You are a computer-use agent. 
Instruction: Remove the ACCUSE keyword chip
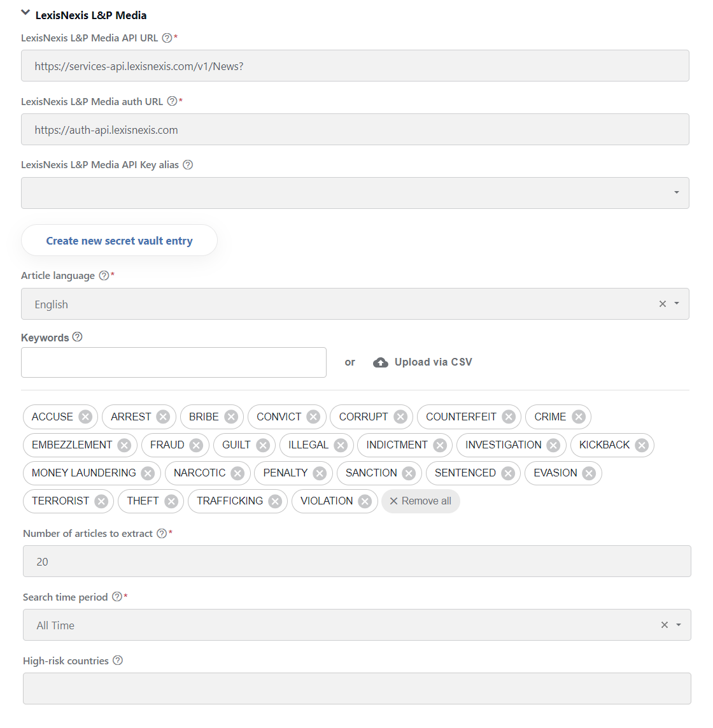coord(85,417)
